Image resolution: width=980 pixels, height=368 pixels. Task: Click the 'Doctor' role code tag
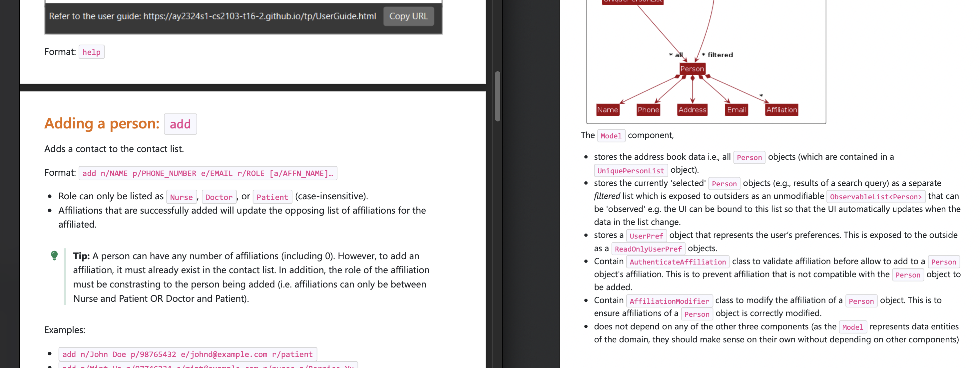[x=219, y=197]
